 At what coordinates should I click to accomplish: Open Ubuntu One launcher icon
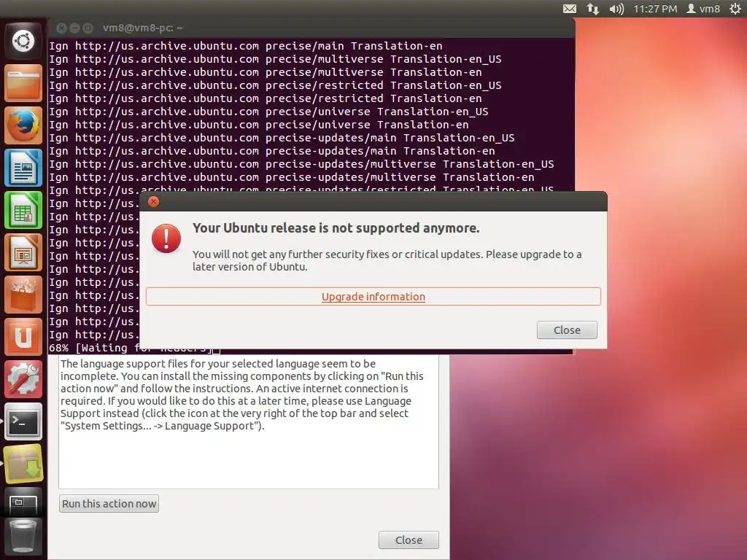pyautogui.click(x=23, y=337)
